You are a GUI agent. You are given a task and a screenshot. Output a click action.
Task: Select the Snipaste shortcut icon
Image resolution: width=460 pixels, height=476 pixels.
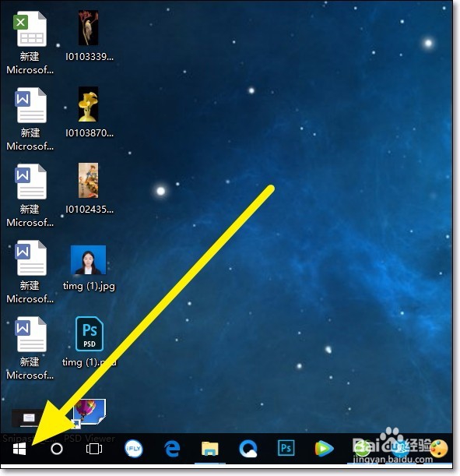pyautogui.click(x=28, y=418)
